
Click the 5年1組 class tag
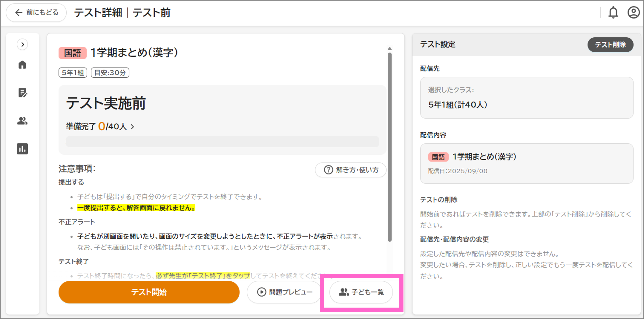[73, 73]
